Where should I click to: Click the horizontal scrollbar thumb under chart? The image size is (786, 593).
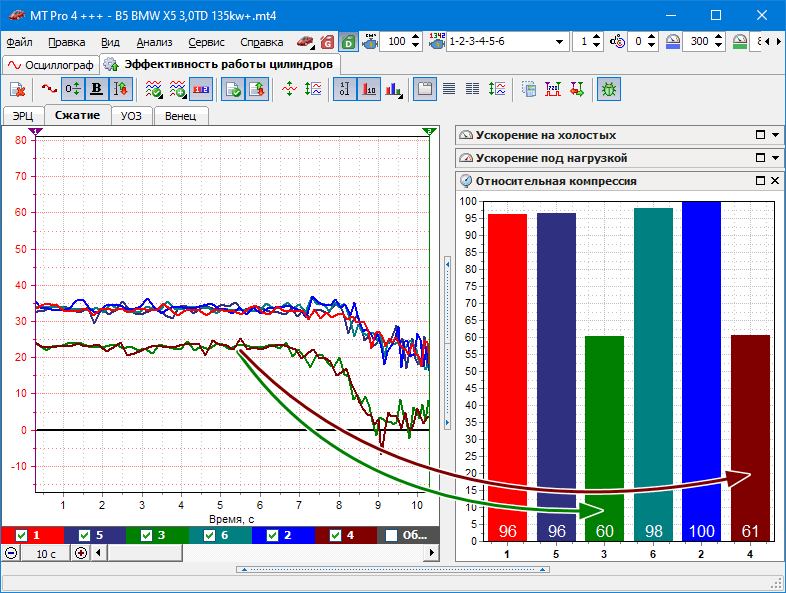coord(145,553)
